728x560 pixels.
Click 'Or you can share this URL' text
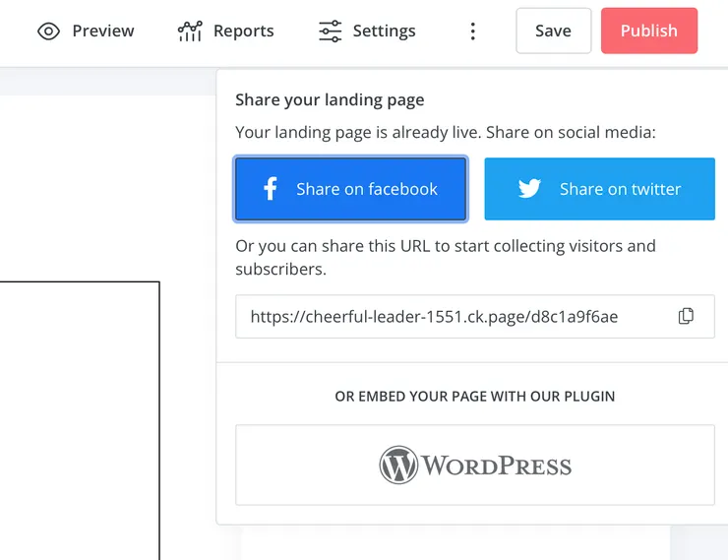pos(333,246)
